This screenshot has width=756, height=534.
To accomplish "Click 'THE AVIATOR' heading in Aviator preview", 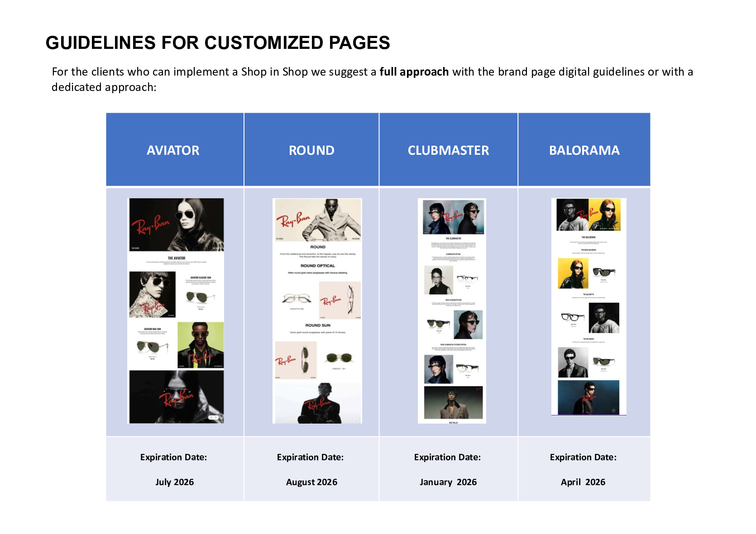I will coord(177,258).
